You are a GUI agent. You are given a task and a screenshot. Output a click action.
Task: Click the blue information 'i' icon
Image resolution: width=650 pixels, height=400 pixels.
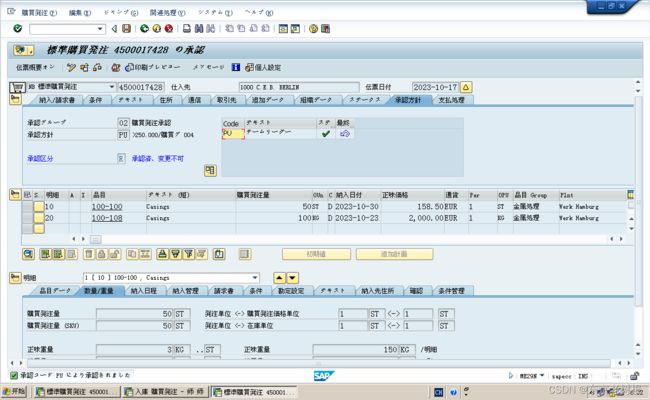coord(236,67)
